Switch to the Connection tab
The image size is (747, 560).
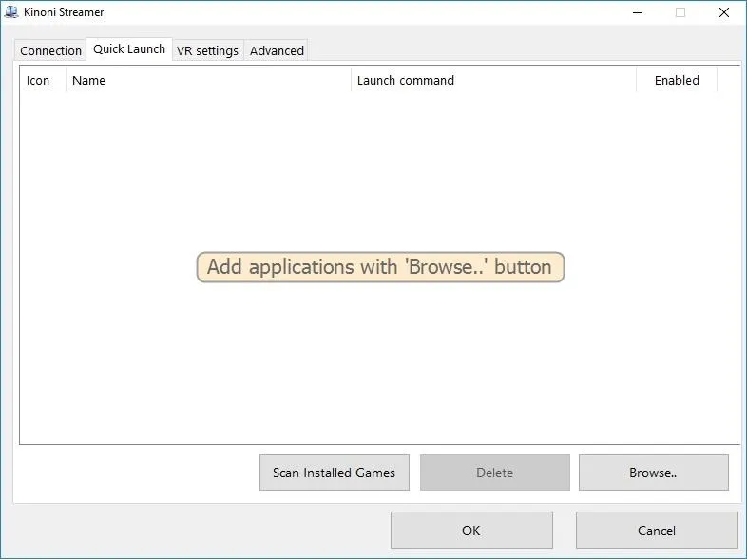(50, 50)
